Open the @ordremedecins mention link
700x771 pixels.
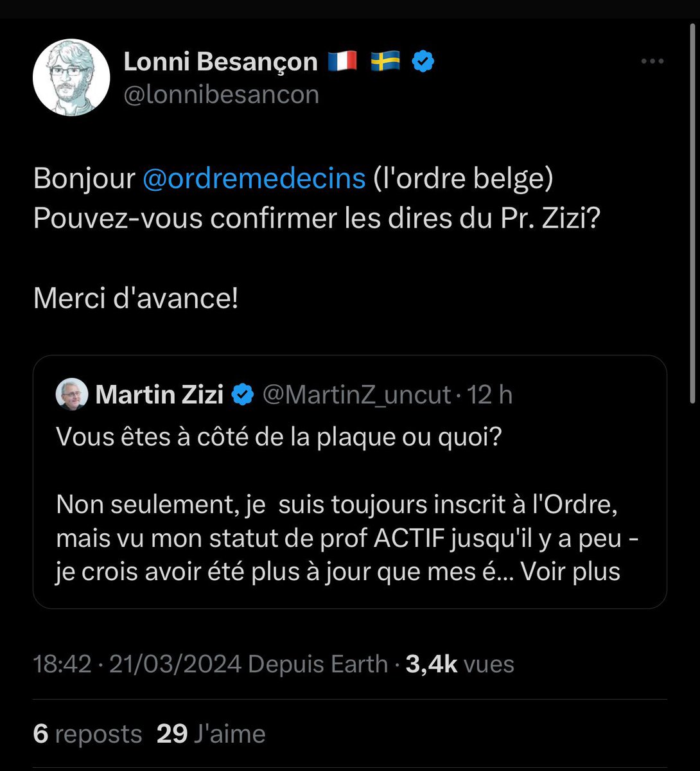click(254, 179)
